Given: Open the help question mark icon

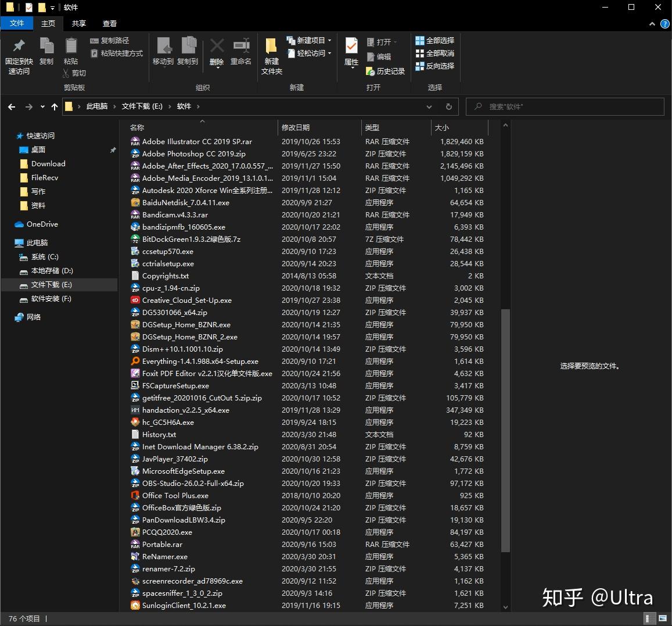Looking at the screenshot, I should click(x=664, y=24).
